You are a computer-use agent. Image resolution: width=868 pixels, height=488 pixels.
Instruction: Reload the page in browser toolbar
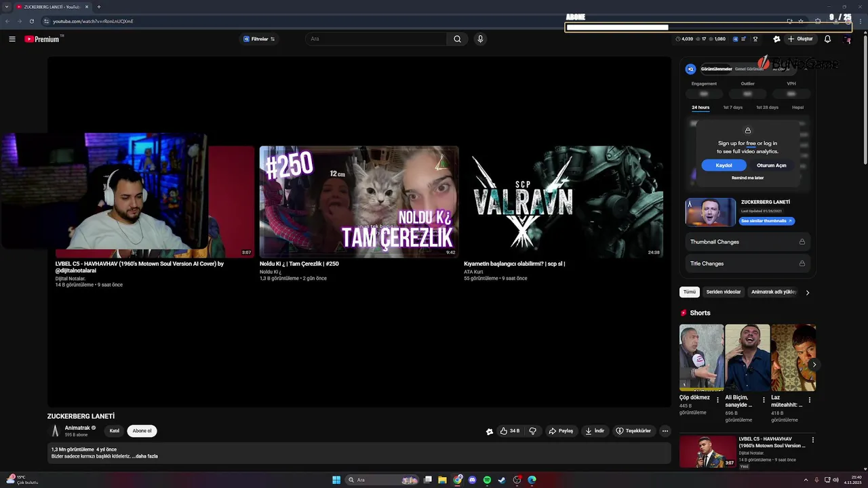click(31, 21)
